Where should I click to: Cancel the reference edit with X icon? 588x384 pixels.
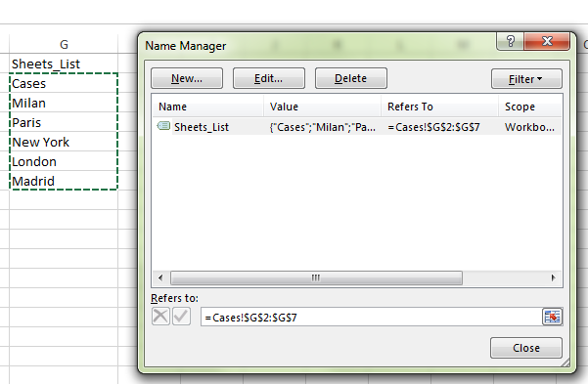coord(160,317)
